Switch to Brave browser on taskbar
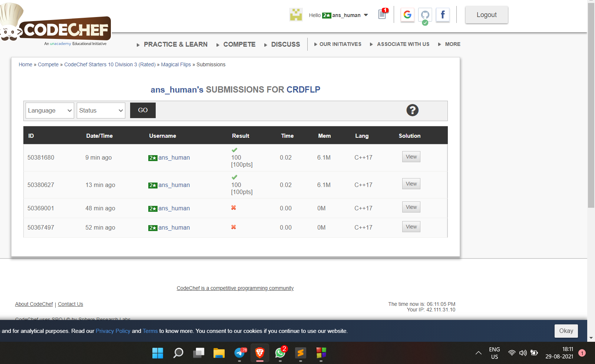This screenshot has height=364, width=595. click(x=260, y=353)
